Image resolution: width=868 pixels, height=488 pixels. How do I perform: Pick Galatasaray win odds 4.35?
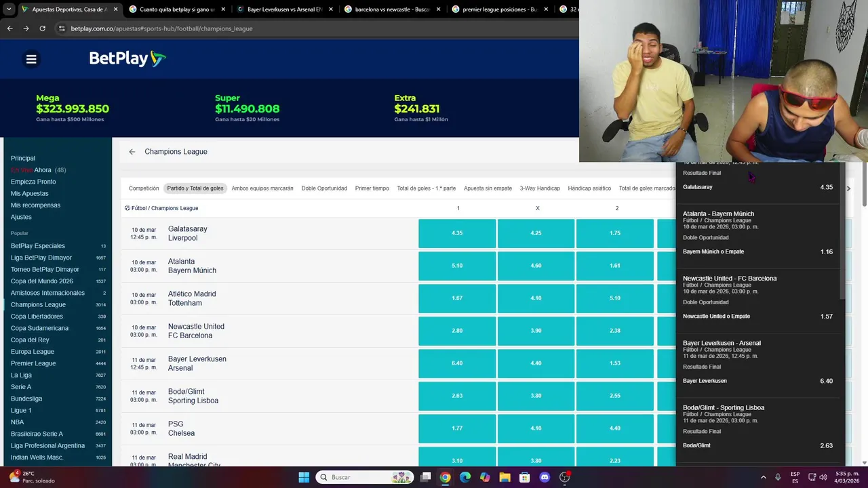click(457, 233)
